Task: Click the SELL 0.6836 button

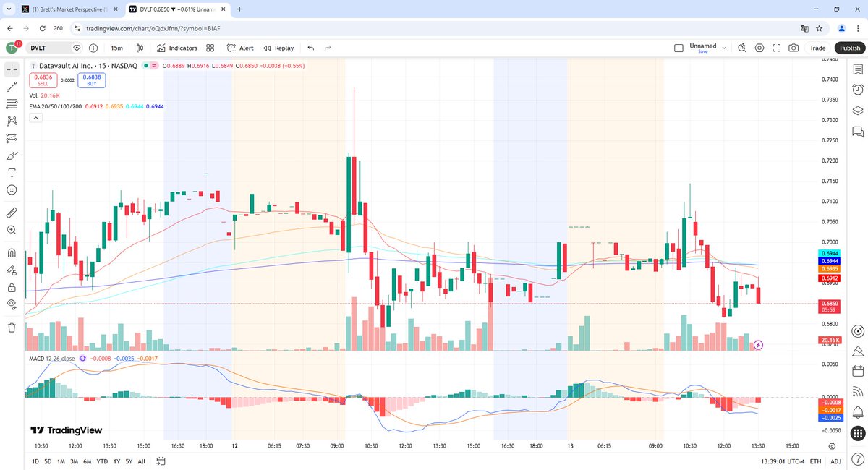Action: pos(43,80)
